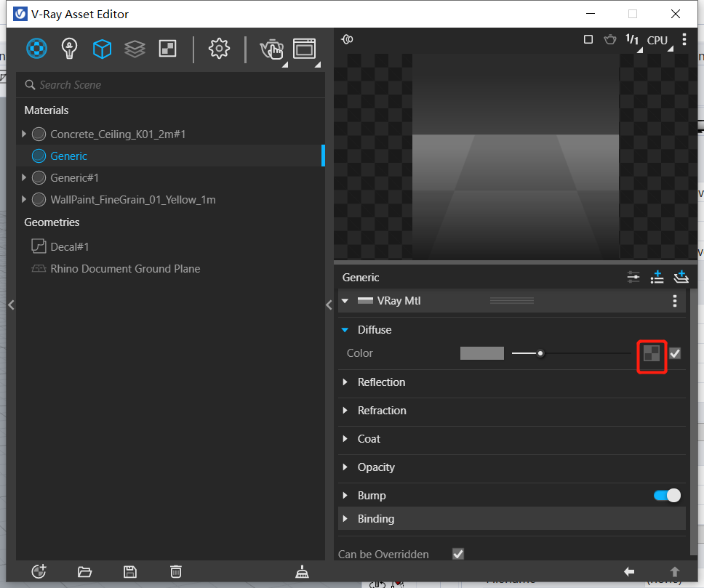The height and width of the screenshot is (588, 704).
Task: Click the Search Scene field
Action: (x=170, y=85)
